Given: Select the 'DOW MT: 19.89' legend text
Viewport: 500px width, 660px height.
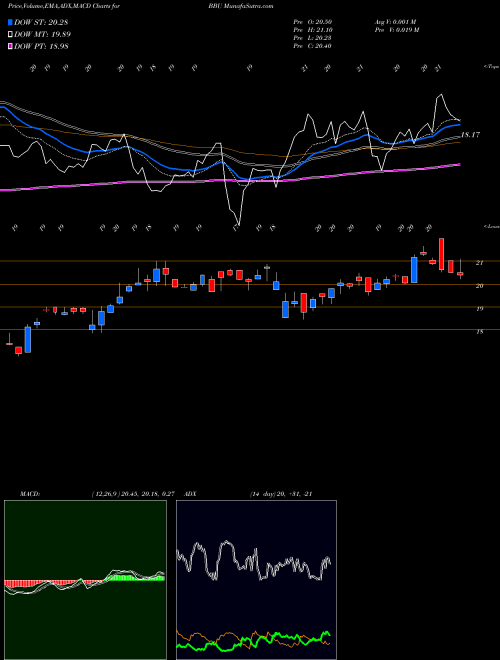Looking at the screenshot, I should [x=43, y=35].
